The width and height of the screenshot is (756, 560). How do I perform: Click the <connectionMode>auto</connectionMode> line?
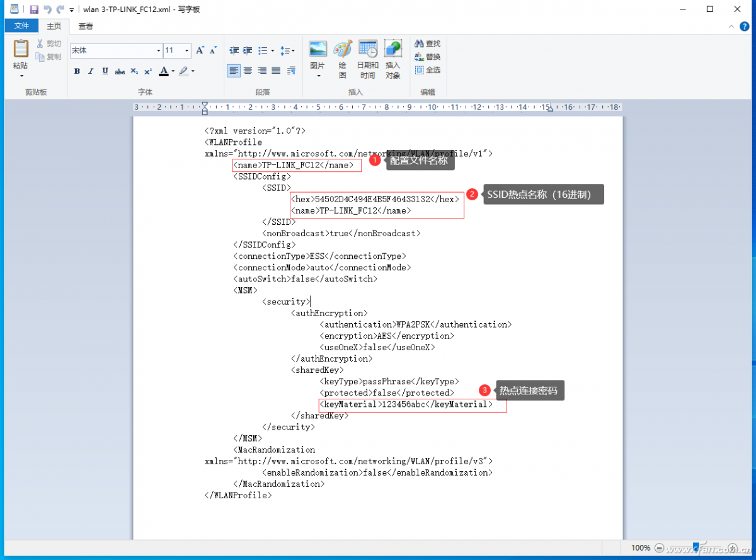coord(322,267)
